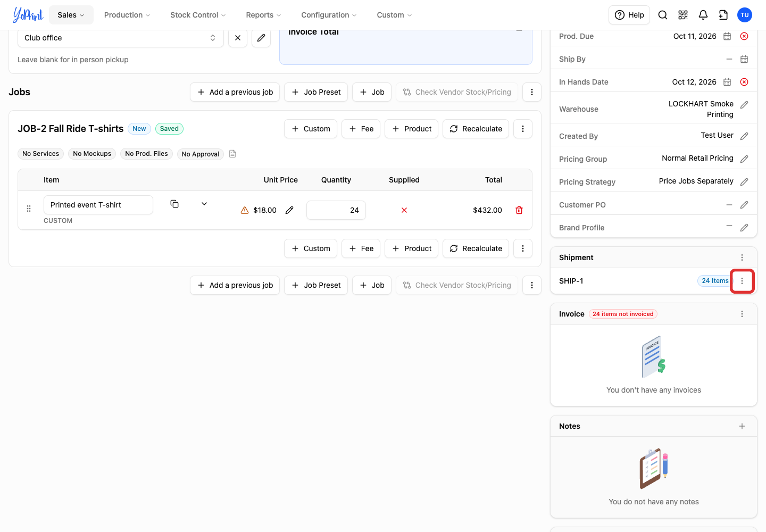Open calendar for Ship By date
This screenshot has width=766, height=532.
click(x=744, y=59)
